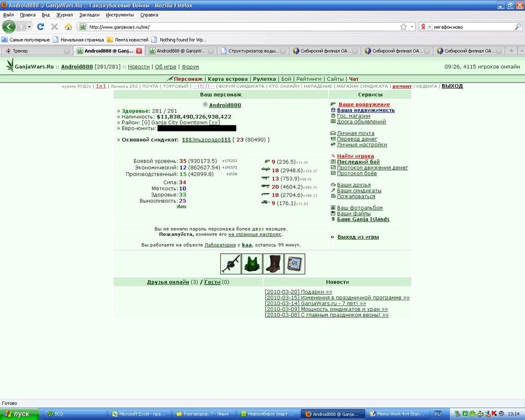Open the Вид menu
525x420 pixels.
click(46, 15)
